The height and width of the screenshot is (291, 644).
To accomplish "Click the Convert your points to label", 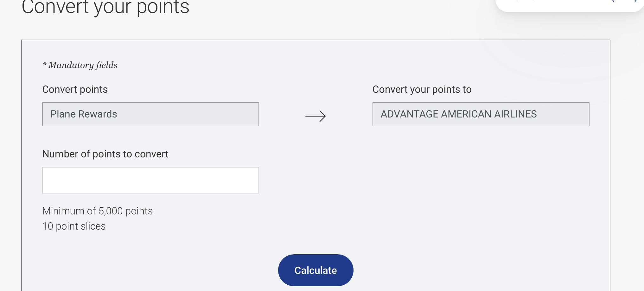I will pos(422,89).
